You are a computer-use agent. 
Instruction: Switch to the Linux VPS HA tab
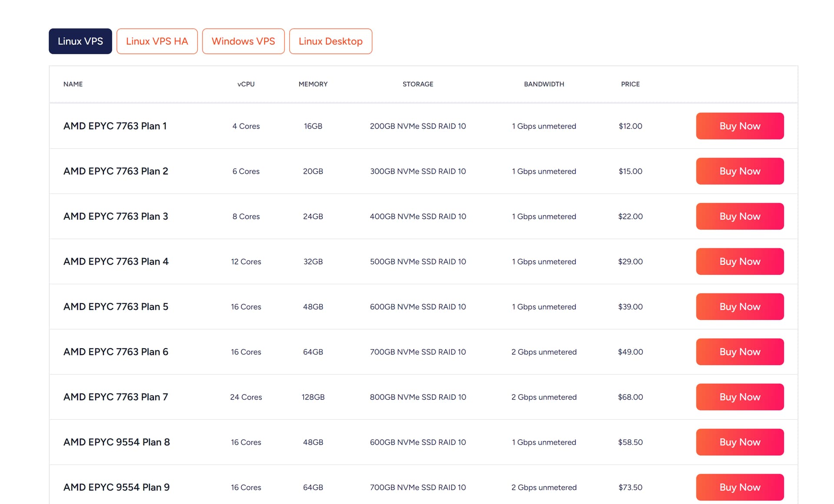click(157, 41)
